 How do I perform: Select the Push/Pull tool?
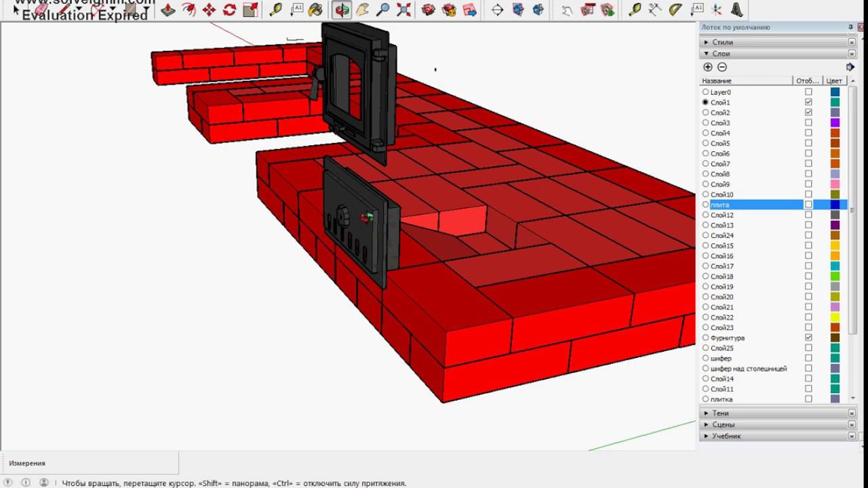(x=168, y=9)
